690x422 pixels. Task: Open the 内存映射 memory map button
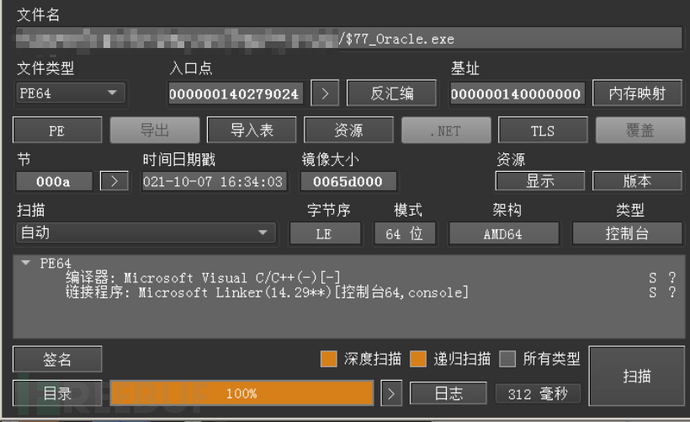tap(637, 93)
